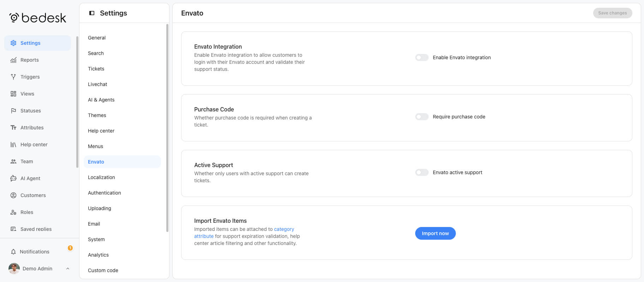Open Email settings section
Image resolution: width=644 pixels, height=282 pixels.
click(x=122, y=224)
